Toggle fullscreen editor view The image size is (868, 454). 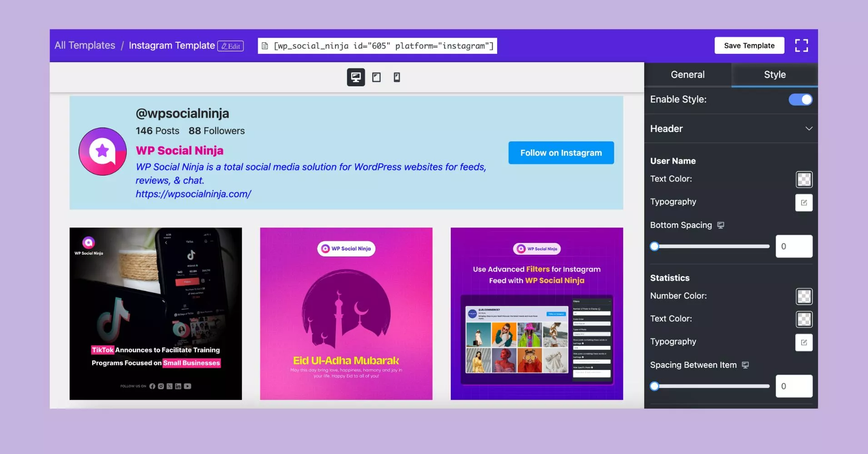(801, 45)
